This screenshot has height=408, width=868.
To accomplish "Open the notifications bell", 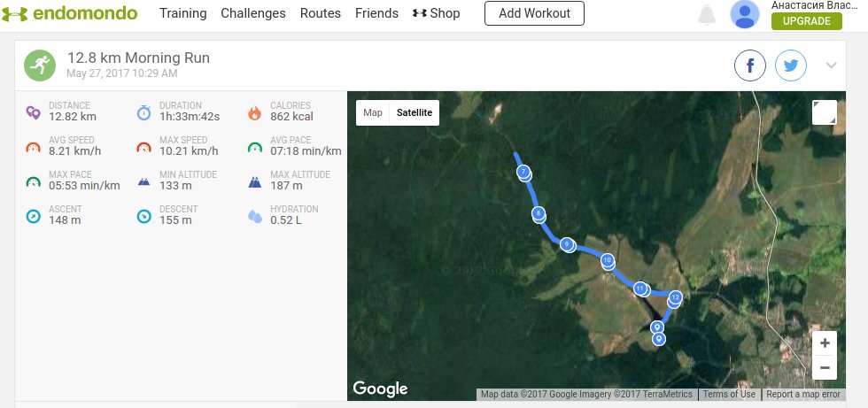I will [706, 14].
